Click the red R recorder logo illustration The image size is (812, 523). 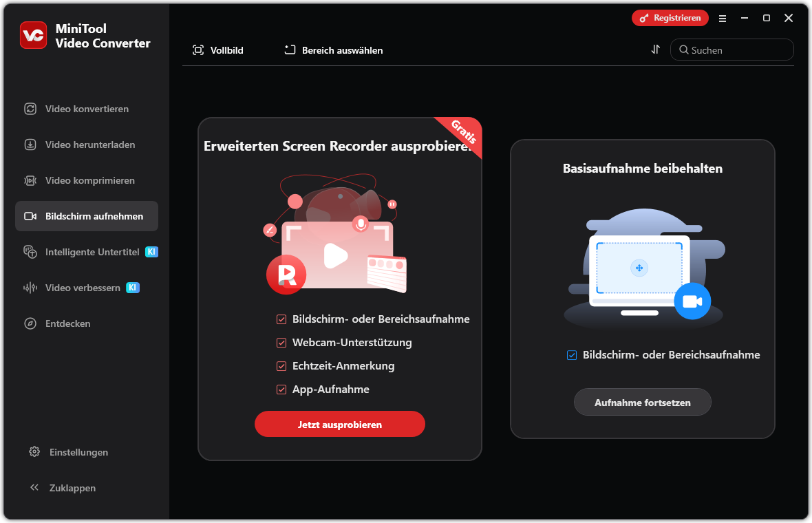[286, 275]
